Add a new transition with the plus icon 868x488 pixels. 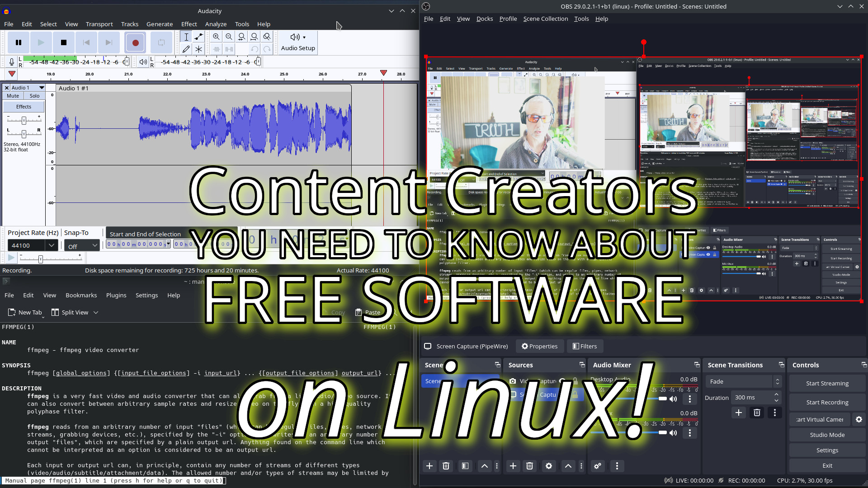[x=739, y=413]
